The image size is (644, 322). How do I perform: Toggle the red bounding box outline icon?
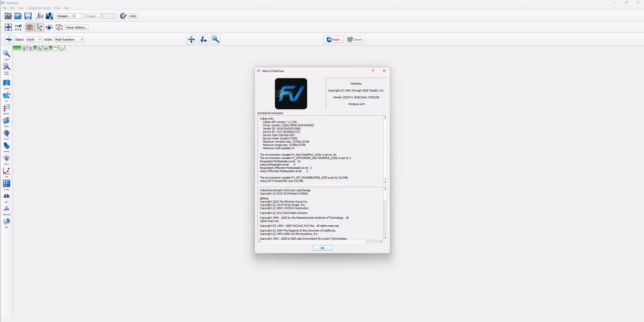click(30, 27)
